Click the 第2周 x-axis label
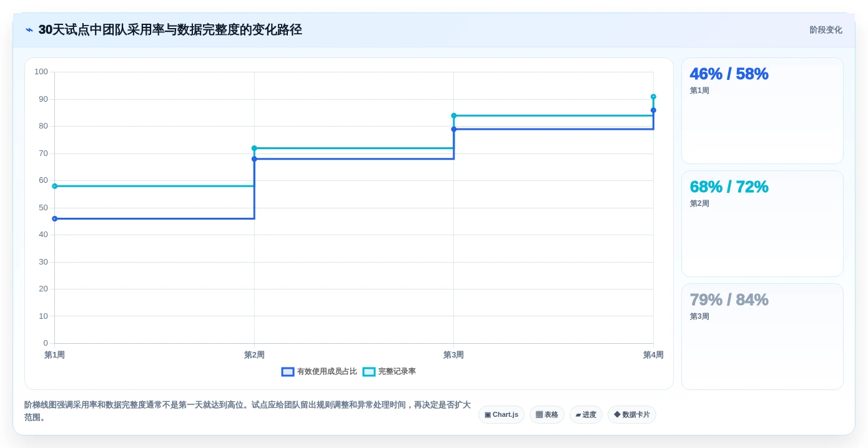This screenshot has width=868, height=448. tap(254, 355)
